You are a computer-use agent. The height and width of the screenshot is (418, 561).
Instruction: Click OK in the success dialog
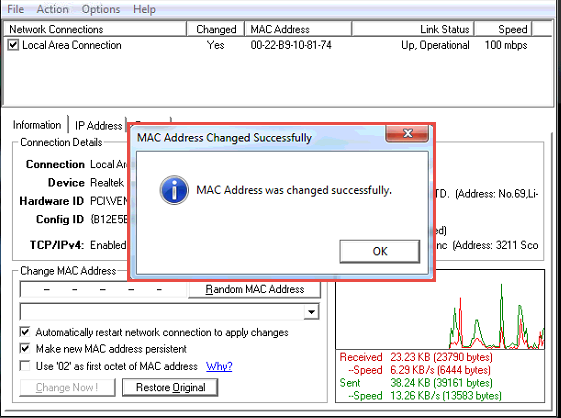coord(380,252)
